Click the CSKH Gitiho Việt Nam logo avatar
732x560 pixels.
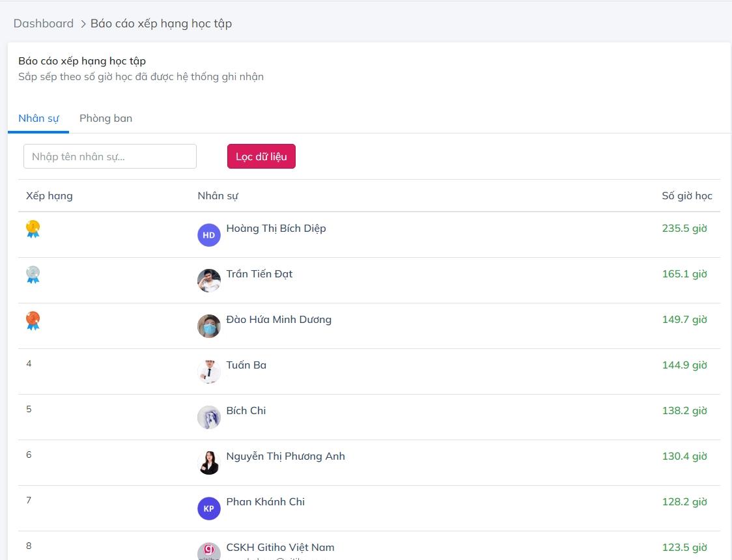coord(209,552)
